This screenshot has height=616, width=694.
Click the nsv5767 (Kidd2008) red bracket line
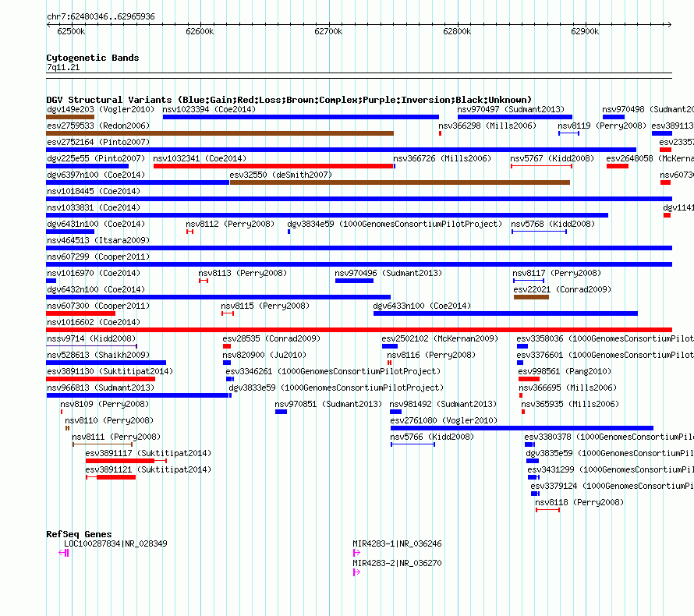[x=542, y=166]
